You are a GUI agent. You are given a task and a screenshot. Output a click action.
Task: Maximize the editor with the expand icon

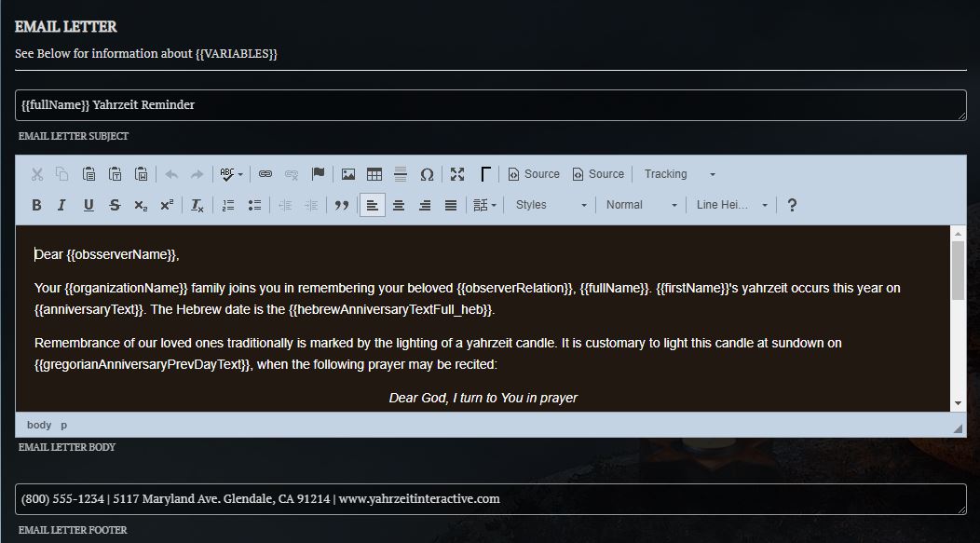457,174
